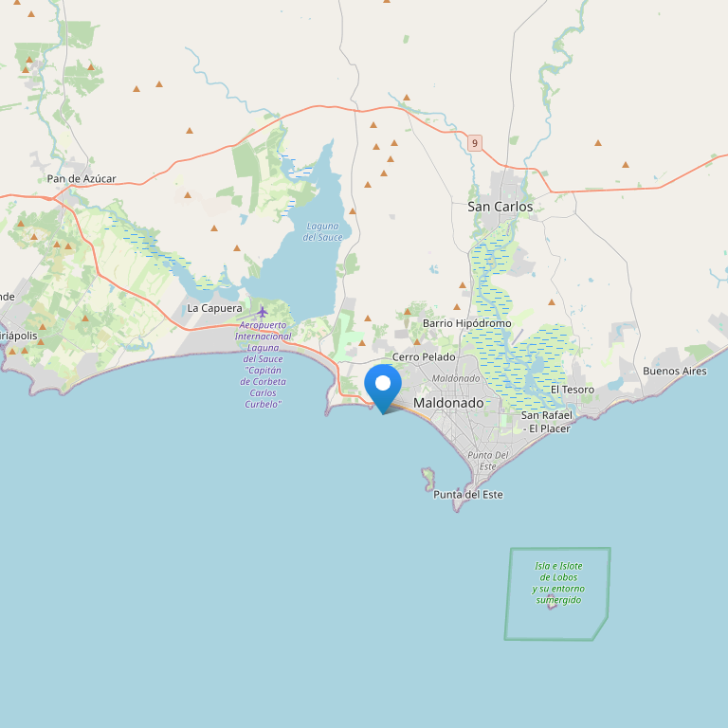The image size is (728, 728).
Task: Select the Laguna del Sauce label
Action: tap(322, 231)
